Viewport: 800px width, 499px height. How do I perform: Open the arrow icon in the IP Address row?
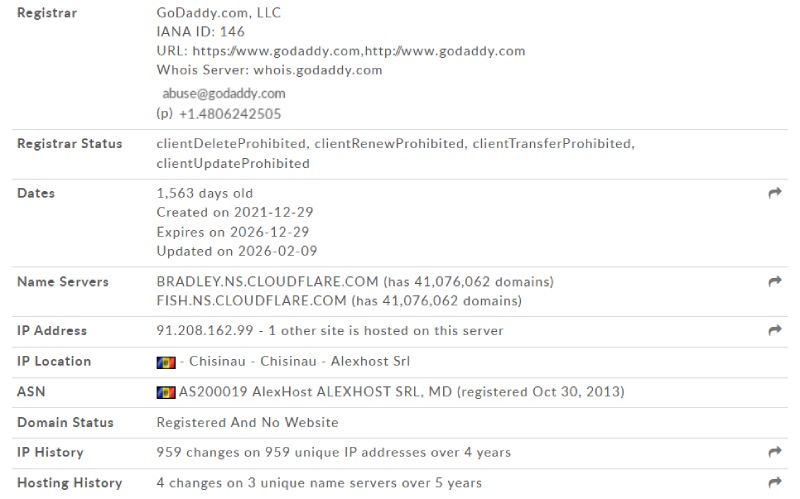774,331
